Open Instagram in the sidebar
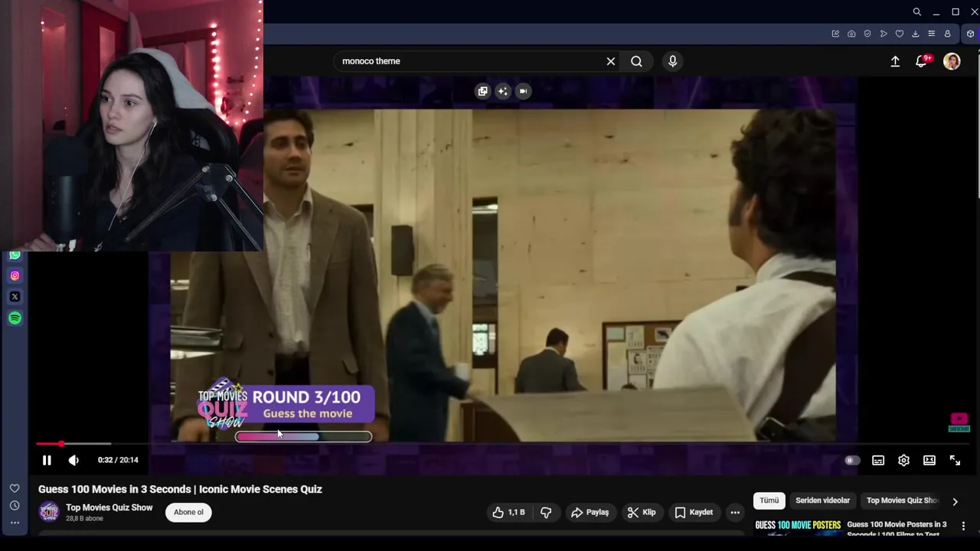Screen dimensions: 980x551 (x=15, y=275)
